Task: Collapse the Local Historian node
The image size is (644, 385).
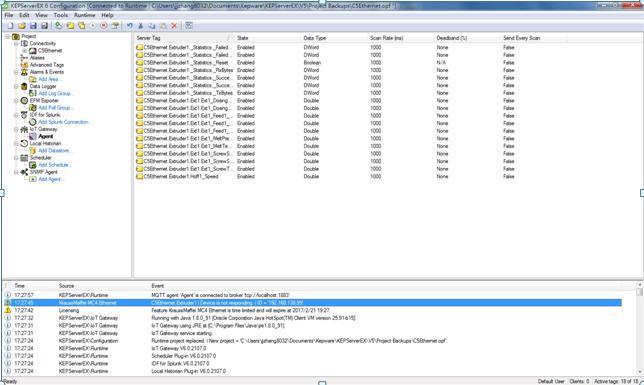Action: click(16, 143)
